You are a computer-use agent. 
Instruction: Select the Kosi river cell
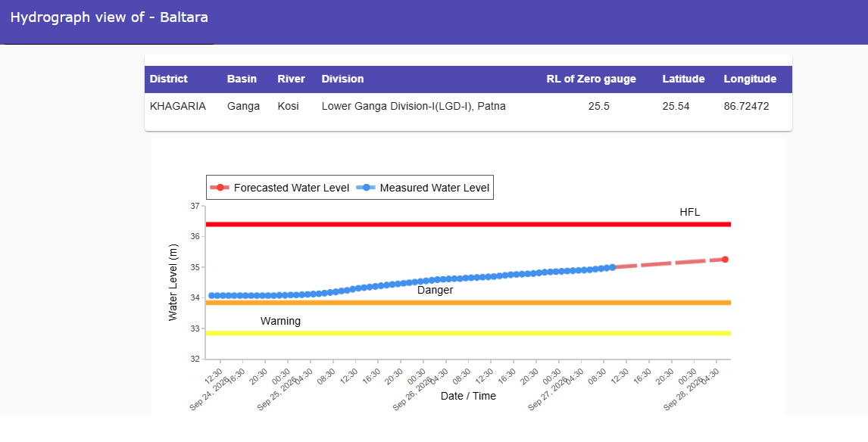tap(288, 106)
